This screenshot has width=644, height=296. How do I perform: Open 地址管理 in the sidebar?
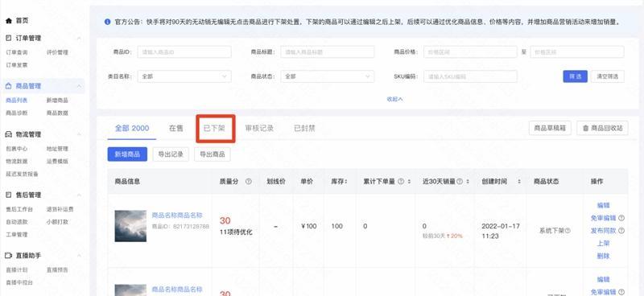pos(57,149)
